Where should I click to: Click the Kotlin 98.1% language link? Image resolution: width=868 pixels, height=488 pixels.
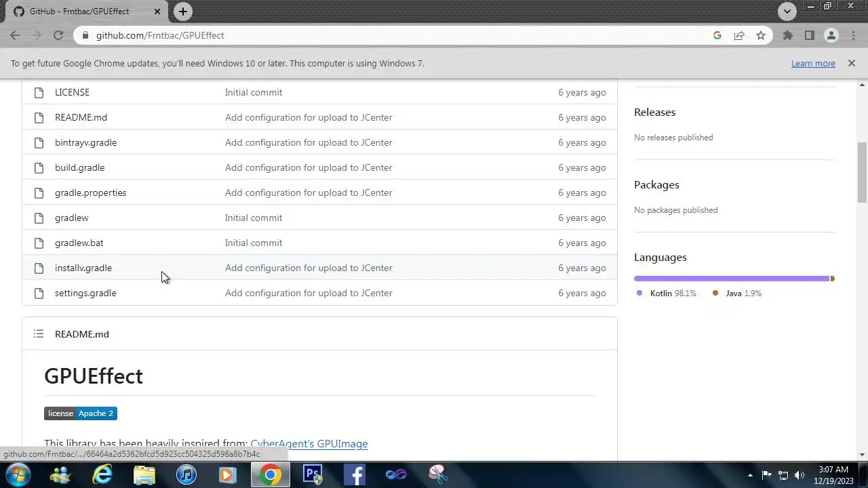(x=667, y=293)
